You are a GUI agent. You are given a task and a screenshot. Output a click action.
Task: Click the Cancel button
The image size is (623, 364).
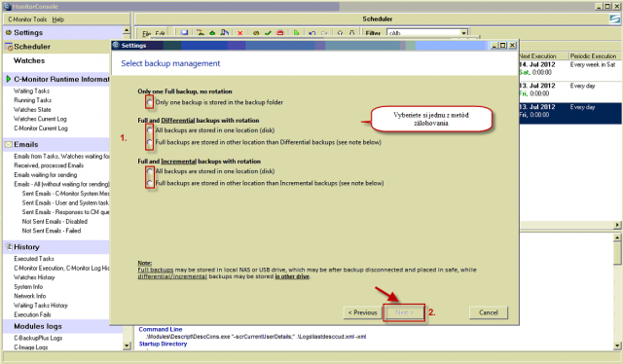489,312
